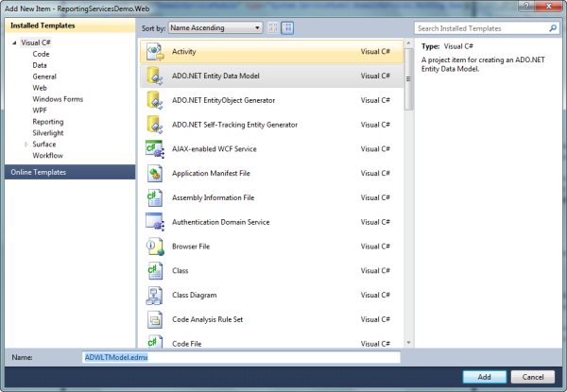Collapse the Visual C# tree node
Image resolution: width=567 pixels, height=392 pixels.
14,43
